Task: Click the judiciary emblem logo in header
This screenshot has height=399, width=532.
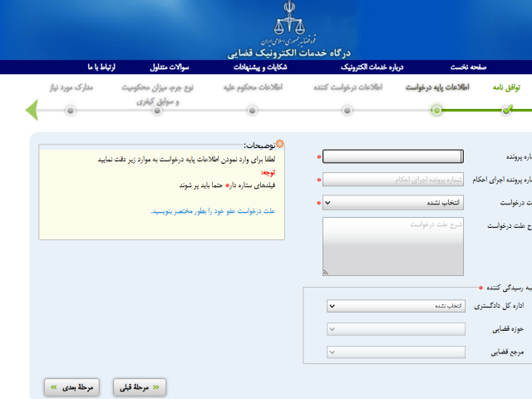Action: pos(284,17)
